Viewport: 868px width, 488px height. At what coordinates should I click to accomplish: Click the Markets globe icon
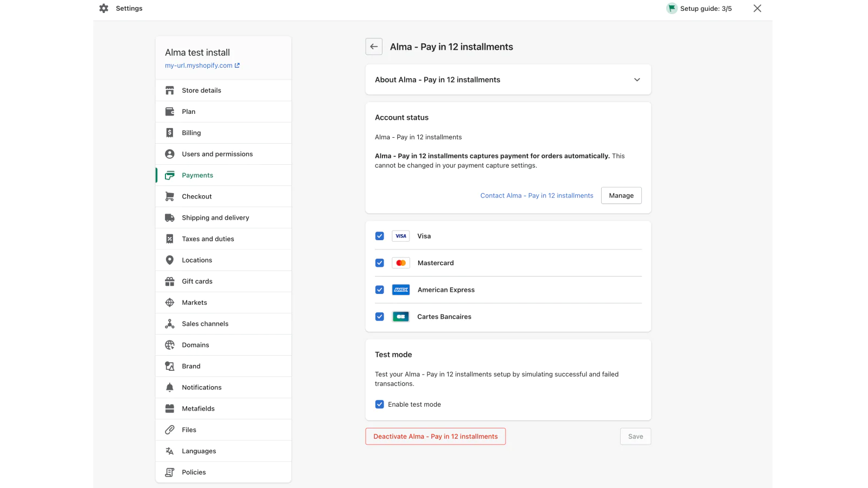(170, 303)
